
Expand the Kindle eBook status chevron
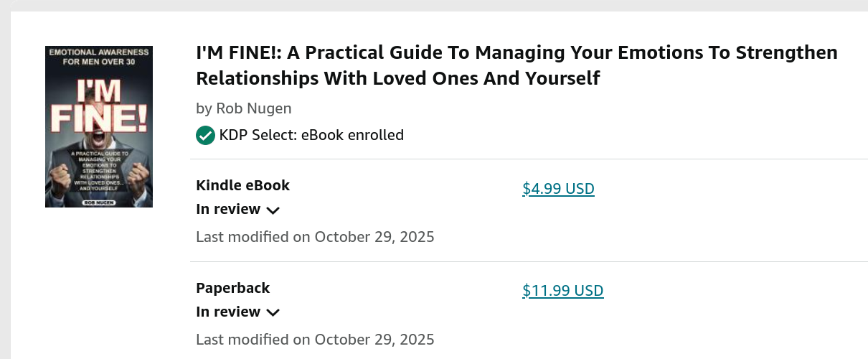pyautogui.click(x=273, y=210)
